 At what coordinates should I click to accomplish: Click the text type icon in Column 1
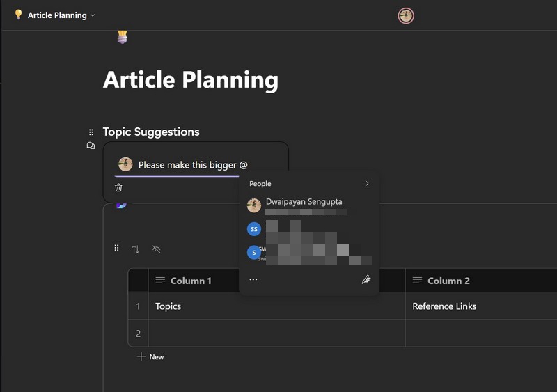point(160,281)
